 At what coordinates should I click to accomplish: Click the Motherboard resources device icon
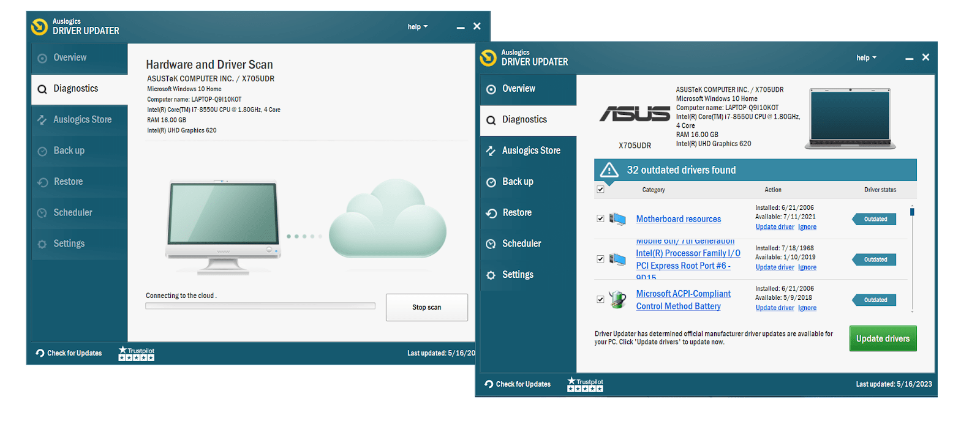617,218
